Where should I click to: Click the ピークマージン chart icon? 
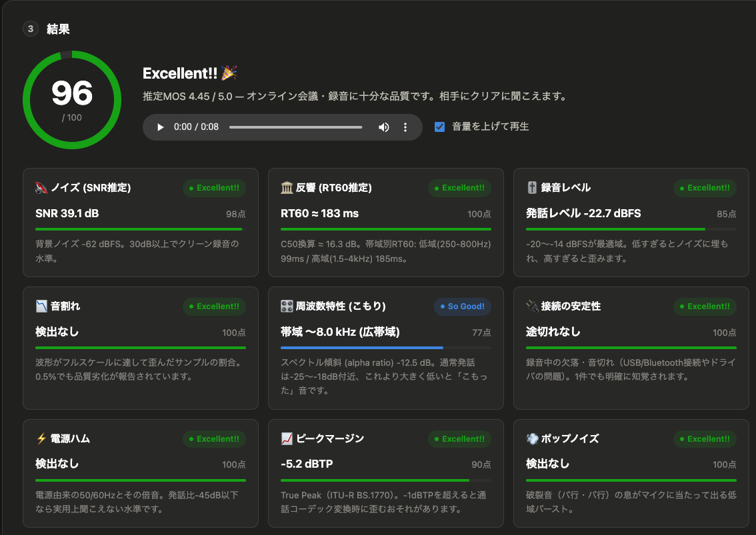[287, 438]
